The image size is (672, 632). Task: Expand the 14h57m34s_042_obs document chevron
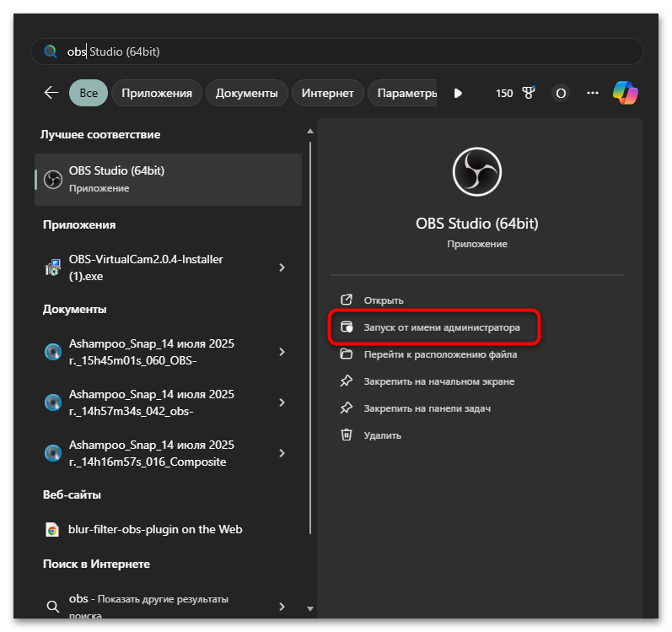(282, 402)
